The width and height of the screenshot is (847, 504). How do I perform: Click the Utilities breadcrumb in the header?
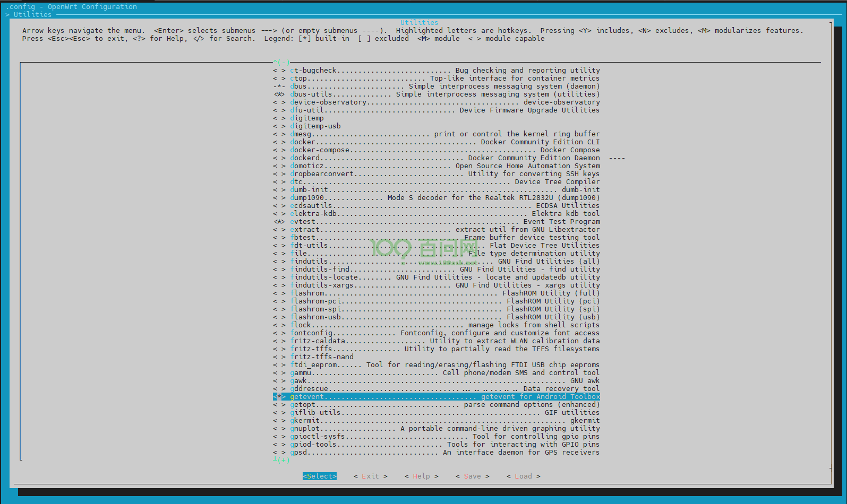(x=33, y=15)
